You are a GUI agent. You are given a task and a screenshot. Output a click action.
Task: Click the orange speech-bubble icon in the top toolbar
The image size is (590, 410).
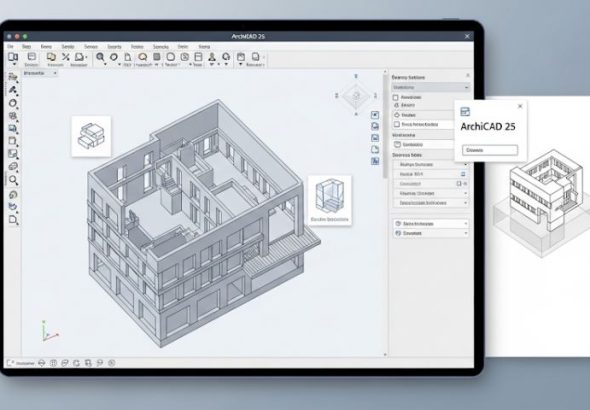point(143,57)
